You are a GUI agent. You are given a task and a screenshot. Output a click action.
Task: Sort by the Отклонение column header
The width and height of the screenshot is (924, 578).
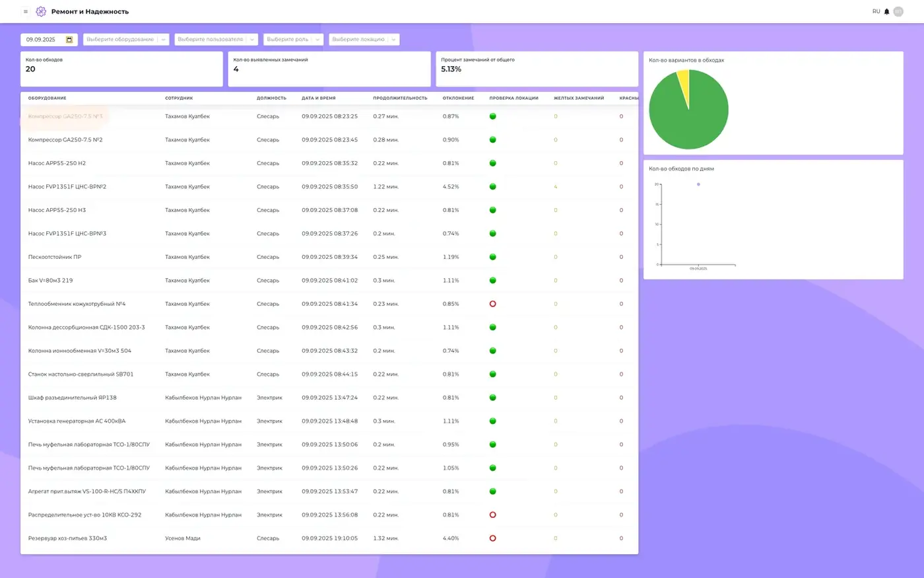458,98
